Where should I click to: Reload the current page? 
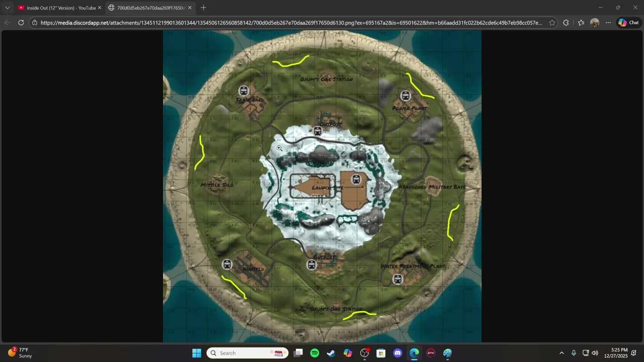point(21,23)
